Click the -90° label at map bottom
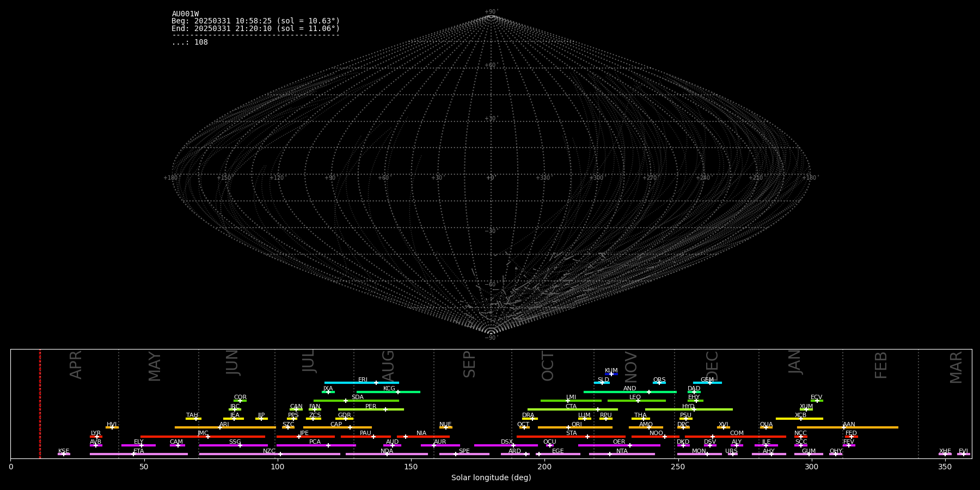Screen dimensions: 980x490 coord(491,338)
